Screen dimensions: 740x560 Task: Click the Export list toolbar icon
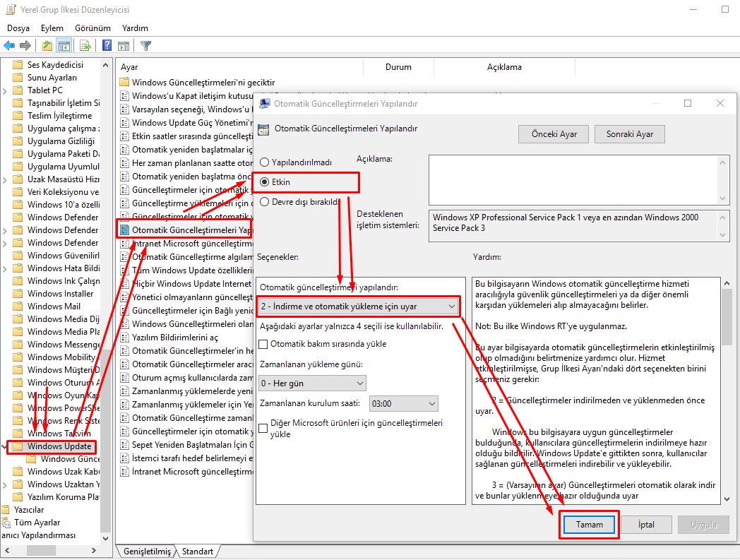pyautogui.click(x=85, y=46)
